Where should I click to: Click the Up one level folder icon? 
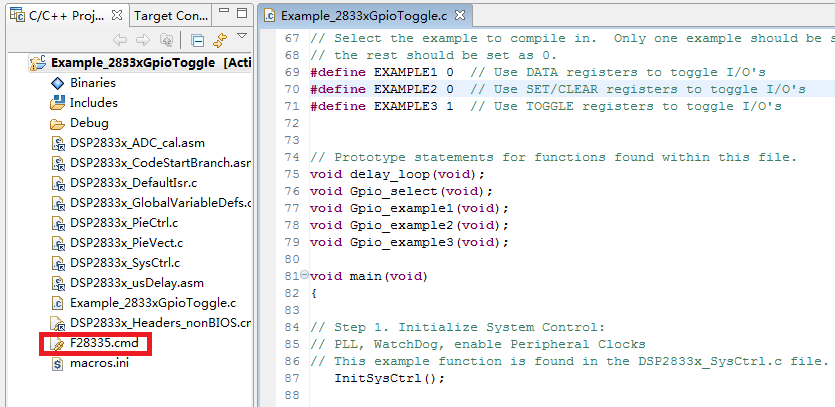(165, 40)
